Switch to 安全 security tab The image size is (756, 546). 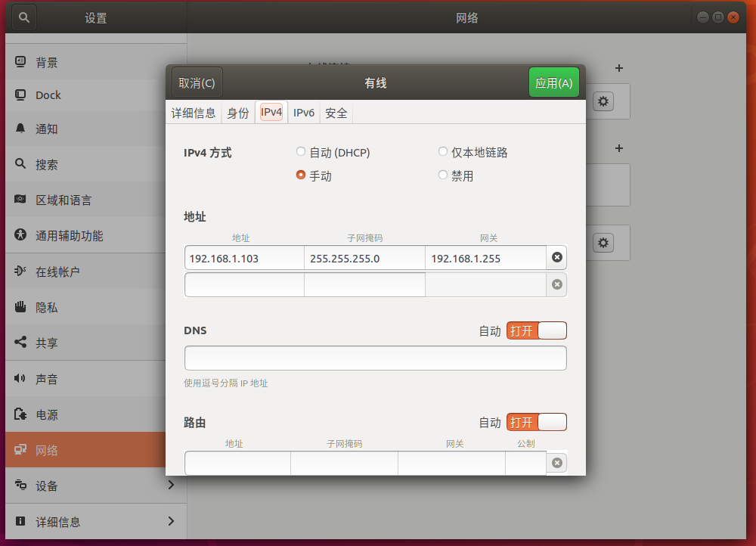click(336, 113)
